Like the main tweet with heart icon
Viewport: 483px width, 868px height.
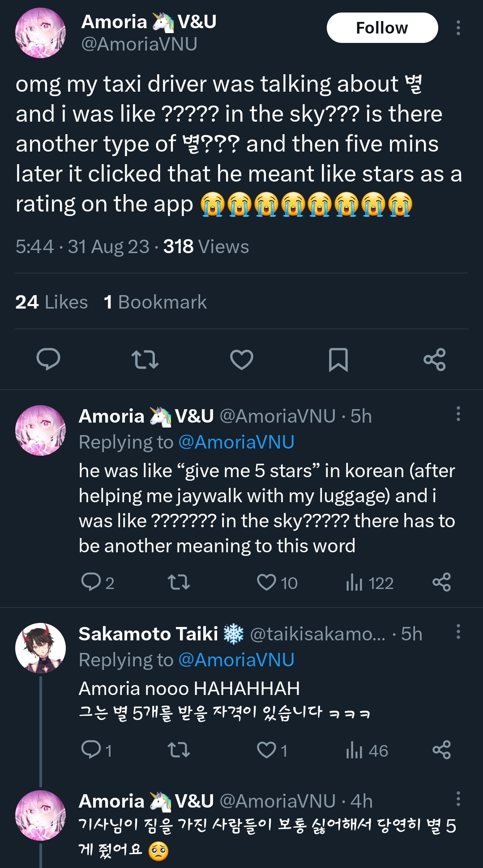(x=242, y=359)
